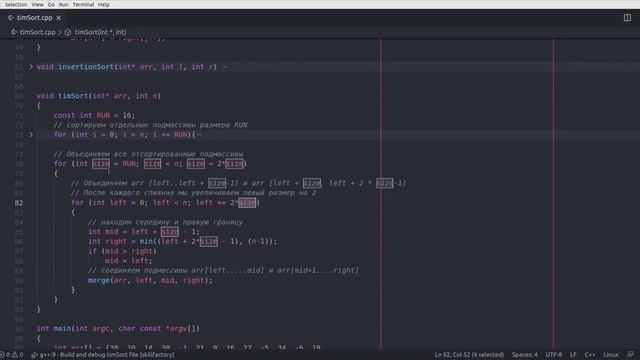This screenshot has height=360, width=640.
Task: Click 'int mid = left + size - 1' line
Action: tap(144, 231)
